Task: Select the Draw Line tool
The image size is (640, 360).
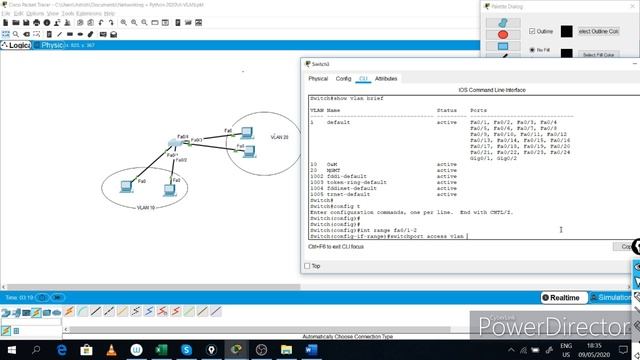Action: pos(60,34)
